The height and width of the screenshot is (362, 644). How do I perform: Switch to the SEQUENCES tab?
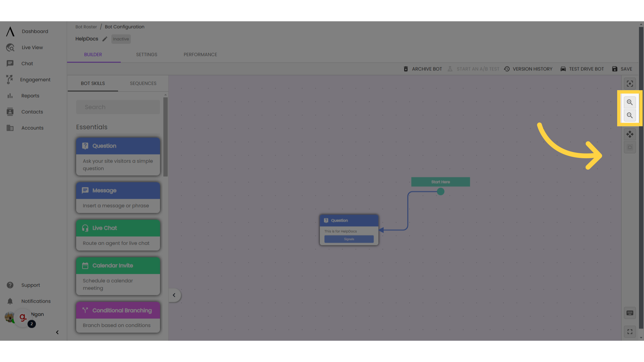[x=143, y=83]
